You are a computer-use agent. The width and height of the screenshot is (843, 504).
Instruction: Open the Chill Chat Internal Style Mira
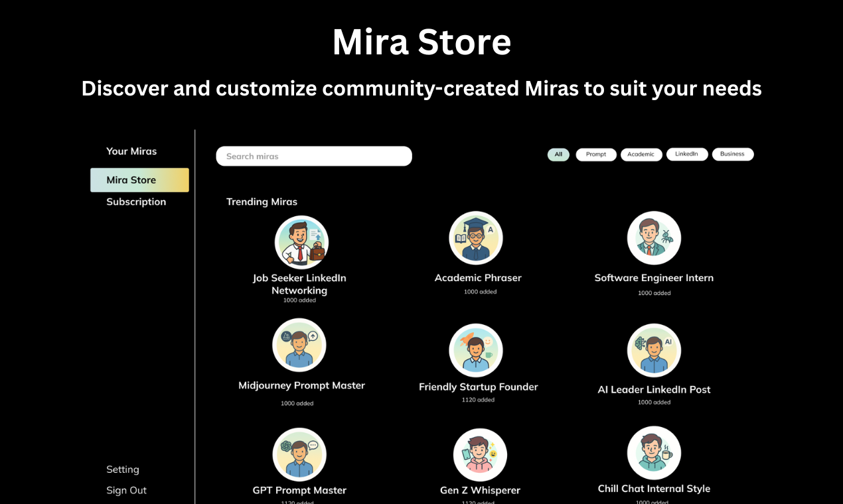[x=654, y=452]
